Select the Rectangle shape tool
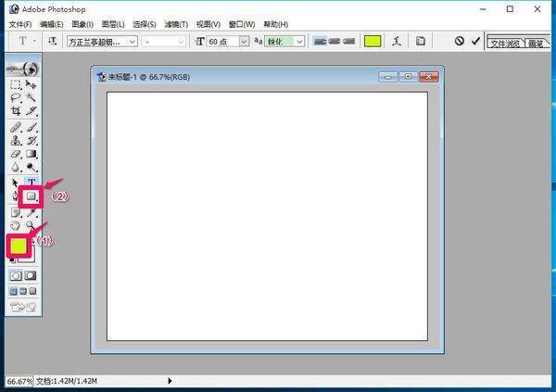The image size is (556, 392). (31, 196)
